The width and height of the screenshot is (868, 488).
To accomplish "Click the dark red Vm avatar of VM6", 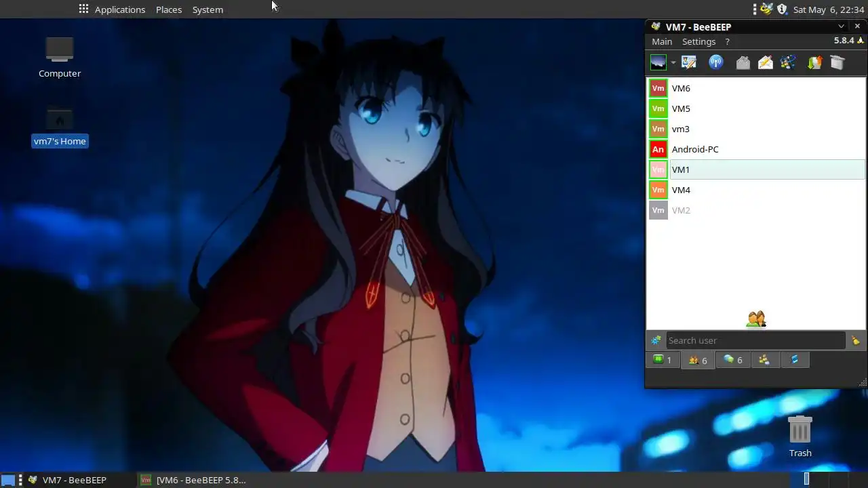I will (x=658, y=88).
